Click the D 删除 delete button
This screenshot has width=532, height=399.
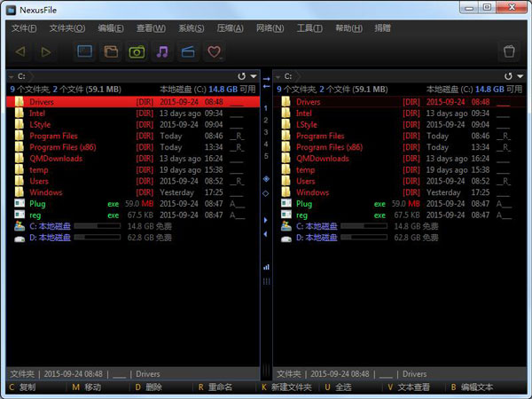pyautogui.click(x=149, y=387)
